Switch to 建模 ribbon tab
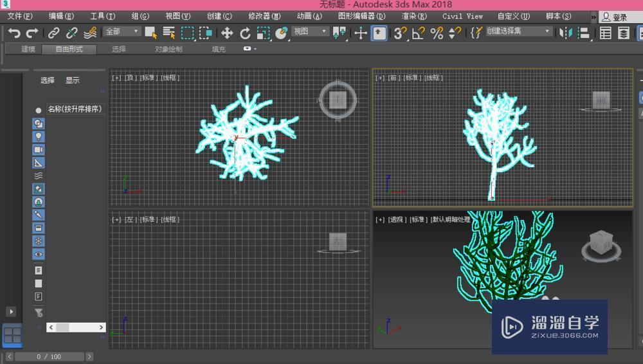This screenshot has height=364, width=643. (28, 50)
